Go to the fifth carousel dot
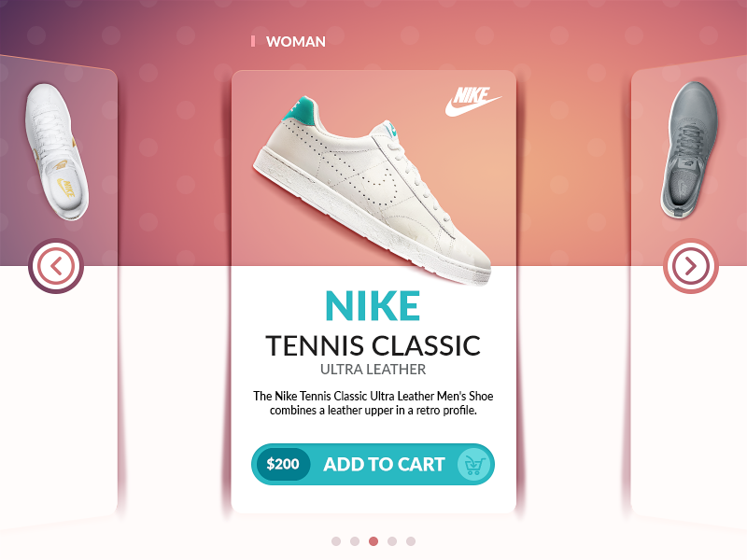The image size is (747, 560). coord(411,541)
